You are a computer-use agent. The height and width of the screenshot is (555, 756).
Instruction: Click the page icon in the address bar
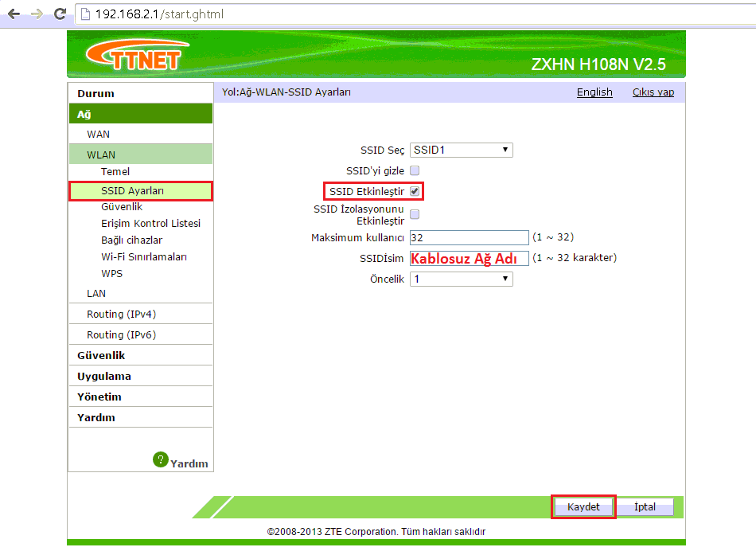pyautogui.click(x=85, y=14)
